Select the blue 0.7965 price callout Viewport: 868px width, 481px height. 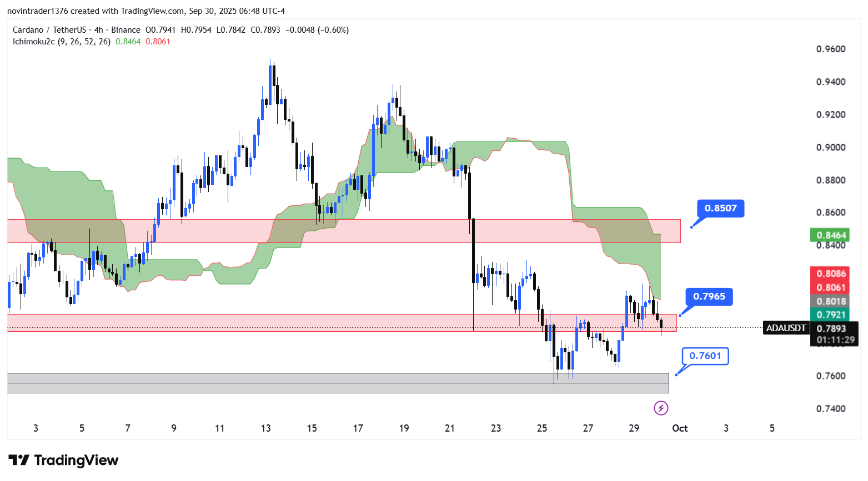[x=709, y=297]
